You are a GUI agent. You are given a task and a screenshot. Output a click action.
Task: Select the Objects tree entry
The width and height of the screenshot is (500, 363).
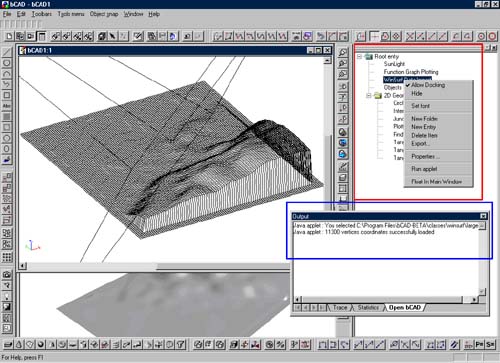[393, 88]
